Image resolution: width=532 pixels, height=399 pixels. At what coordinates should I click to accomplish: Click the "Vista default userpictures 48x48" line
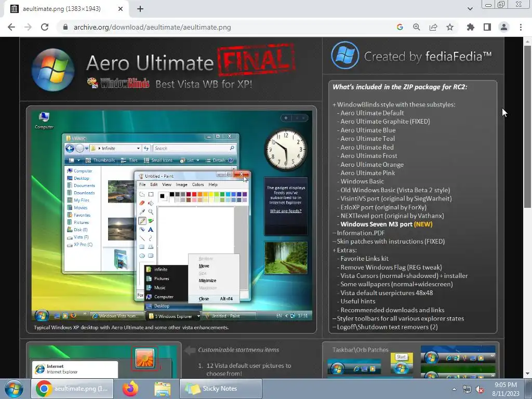pyautogui.click(x=387, y=293)
